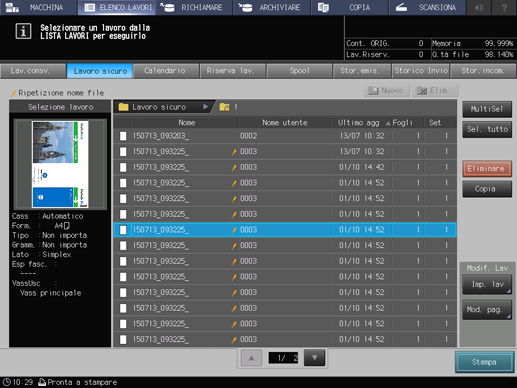Open the Riserva lav. tab
This screenshot has width=517, height=388.
pos(233,71)
